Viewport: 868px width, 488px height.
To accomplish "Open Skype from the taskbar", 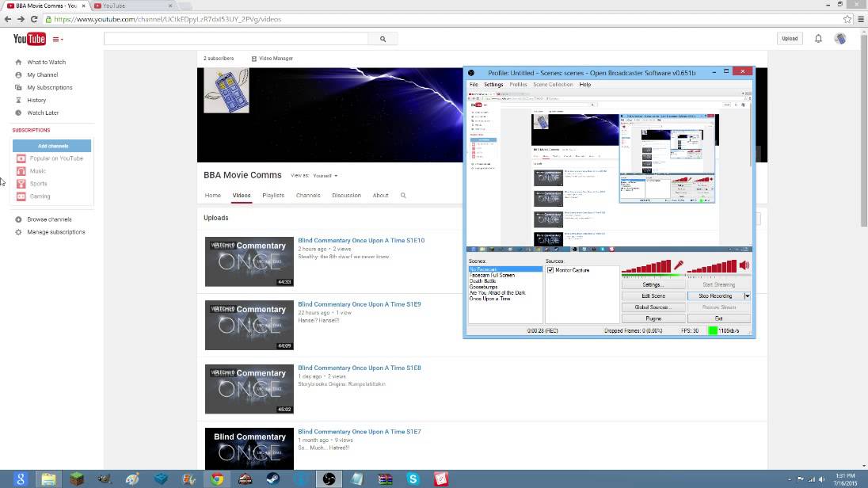I will point(413,479).
